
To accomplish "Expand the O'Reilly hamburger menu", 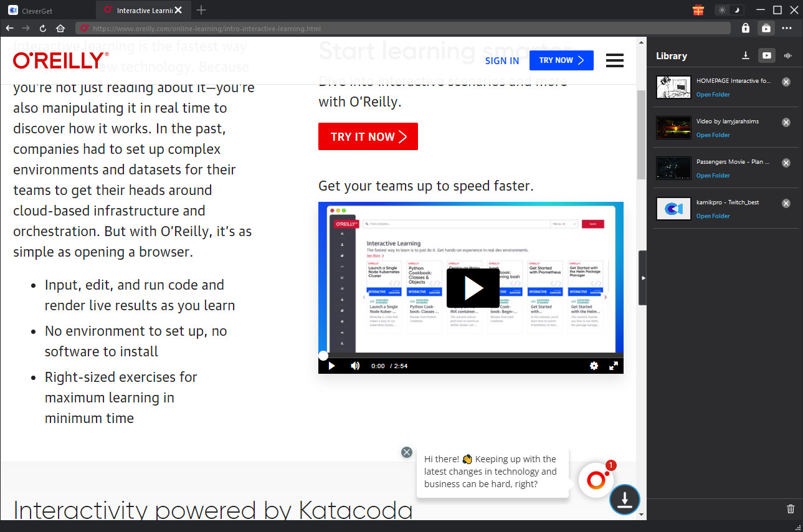I will click(614, 60).
